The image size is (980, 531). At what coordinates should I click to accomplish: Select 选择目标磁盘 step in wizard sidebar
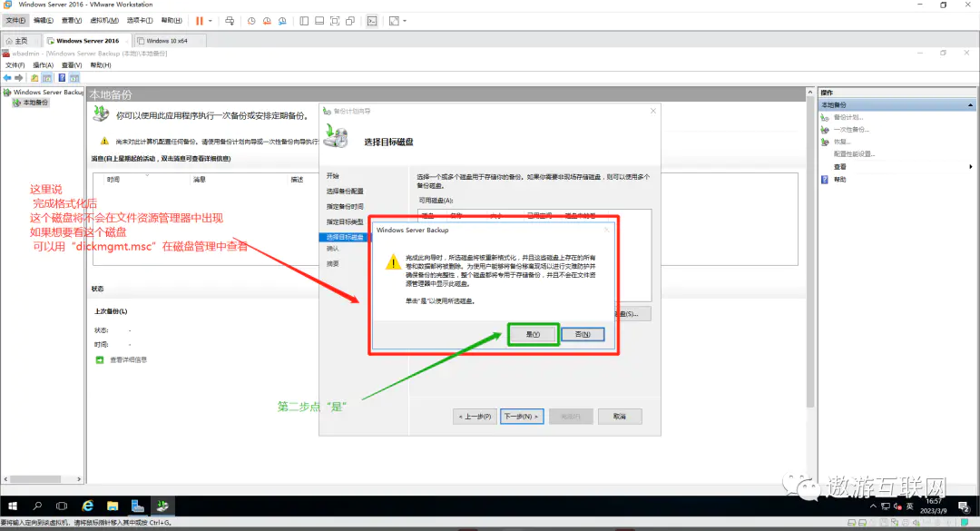click(x=345, y=237)
